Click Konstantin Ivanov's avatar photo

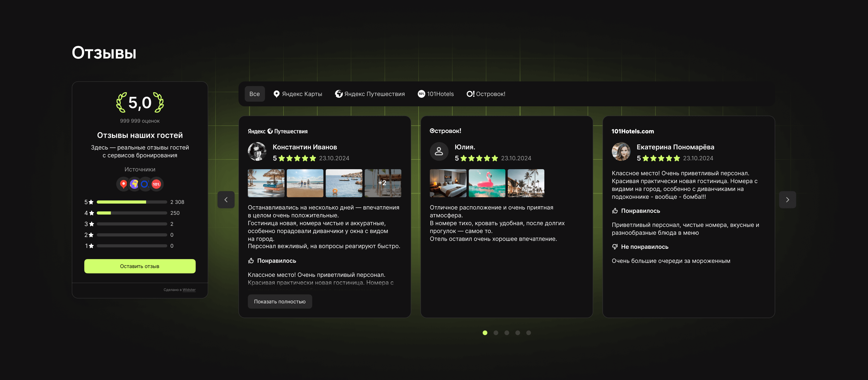[x=257, y=151]
